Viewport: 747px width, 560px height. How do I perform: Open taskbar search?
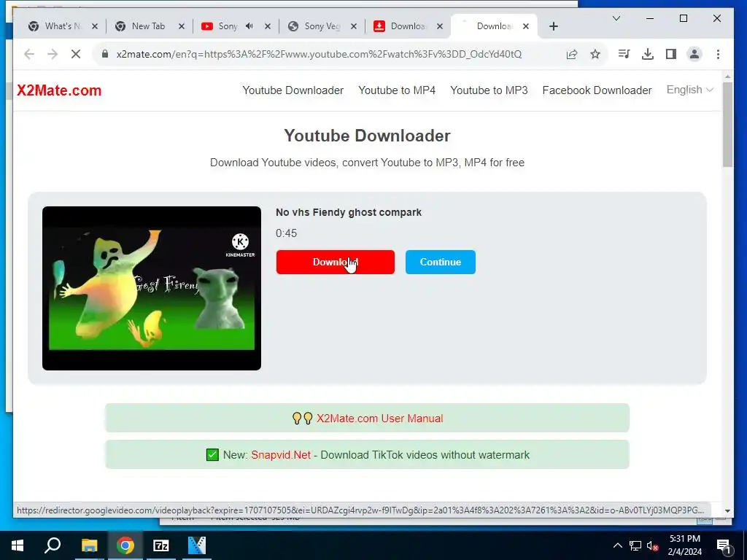pos(53,545)
